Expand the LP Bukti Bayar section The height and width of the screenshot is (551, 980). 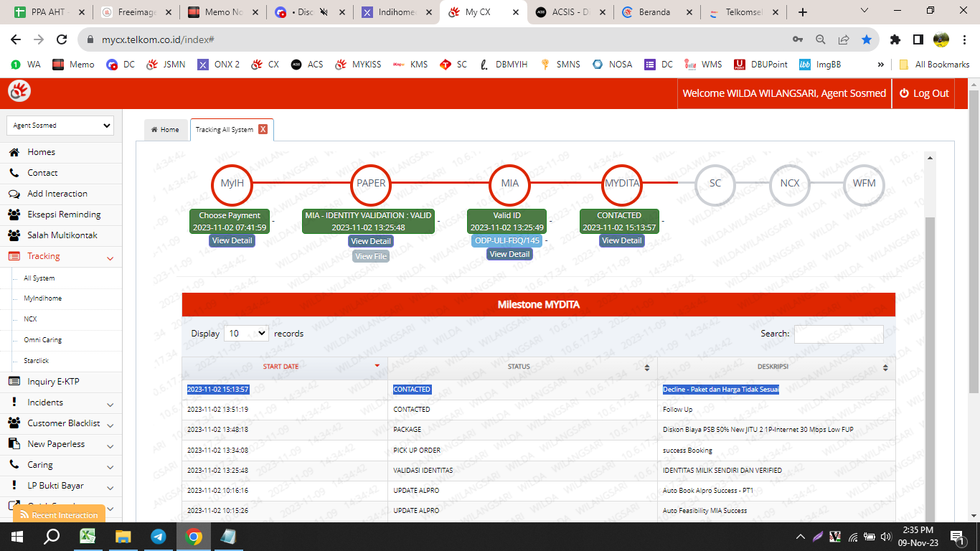point(110,487)
